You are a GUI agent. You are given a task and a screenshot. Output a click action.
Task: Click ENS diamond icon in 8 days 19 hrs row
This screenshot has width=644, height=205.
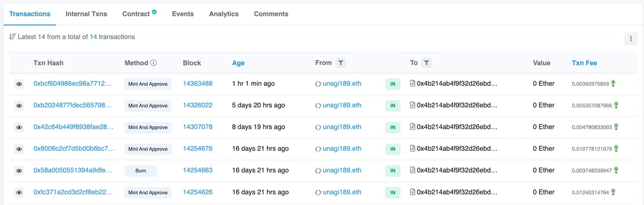pos(318,127)
